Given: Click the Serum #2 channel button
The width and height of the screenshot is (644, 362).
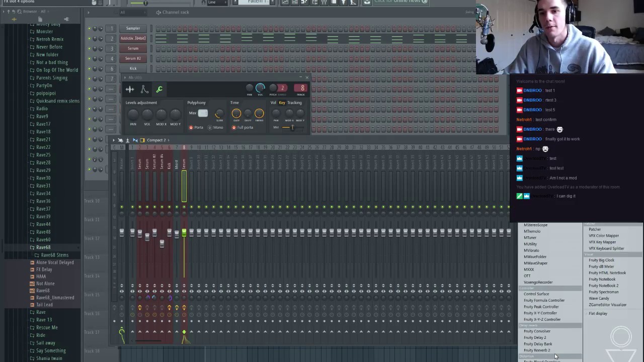Looking at the screenshot, I should pyautogui.click(x=133, y=59).
